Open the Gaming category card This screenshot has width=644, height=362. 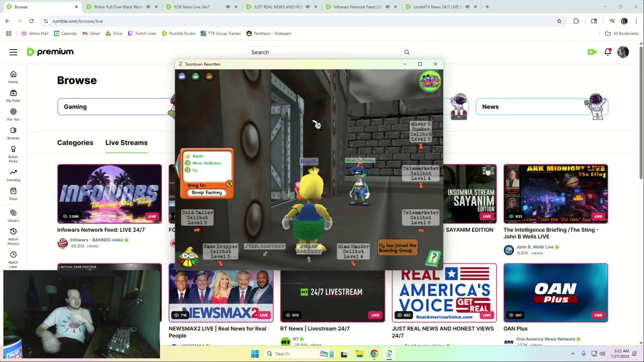116,107
